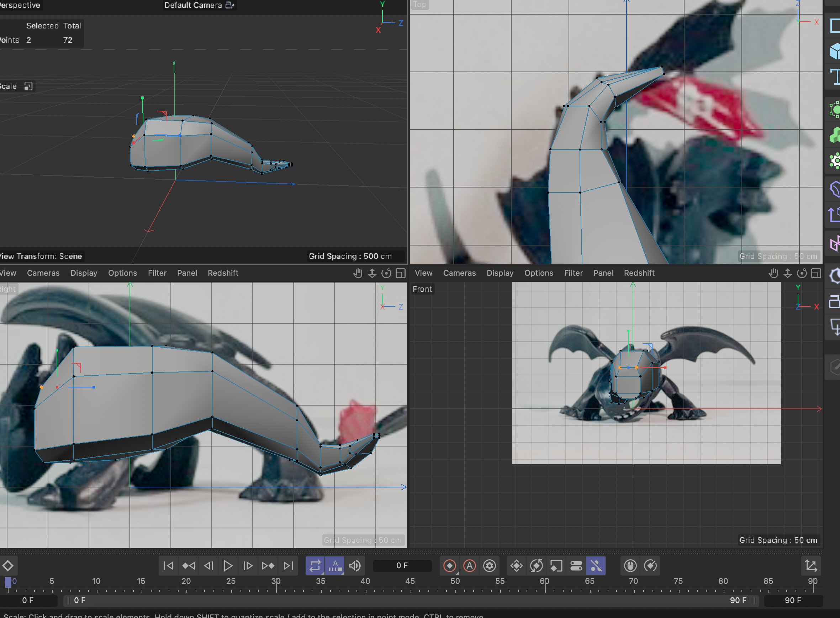Jump to the last frame of the animation
This screenshot has height=618, width=840.
click(287, 566)
